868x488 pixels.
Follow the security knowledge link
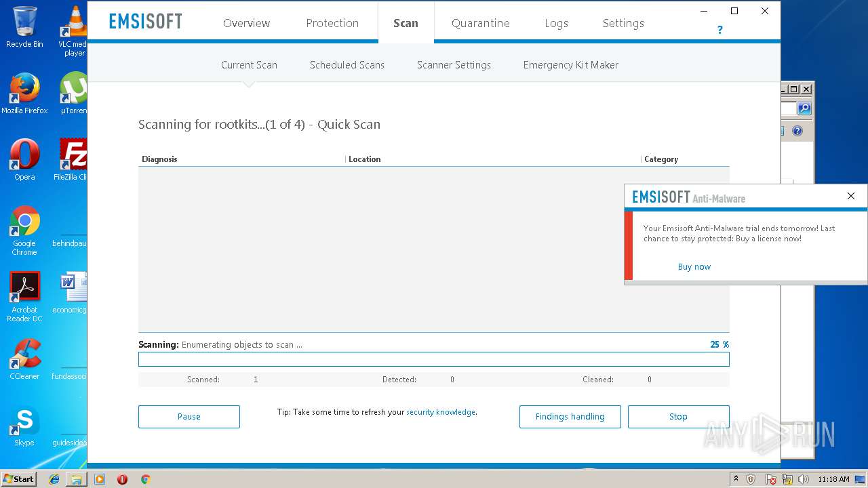pyautogui.click(x=441, y=412)
